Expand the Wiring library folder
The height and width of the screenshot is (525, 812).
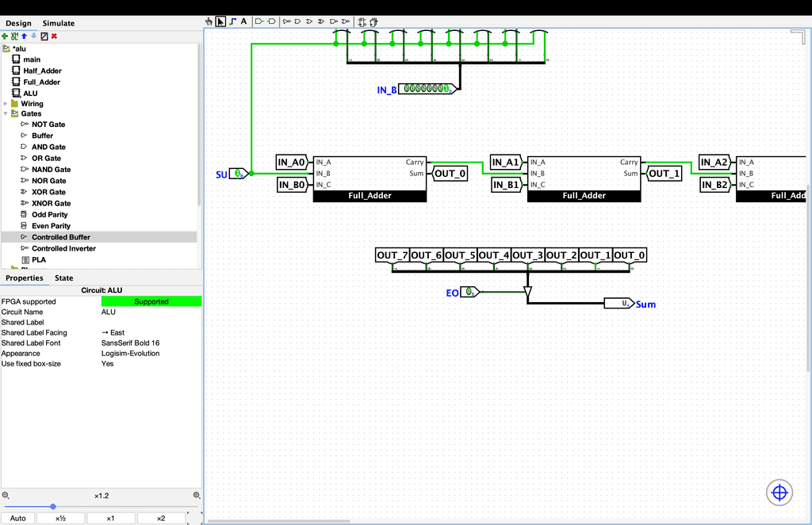pyautogui.click(x=6, y=104)
